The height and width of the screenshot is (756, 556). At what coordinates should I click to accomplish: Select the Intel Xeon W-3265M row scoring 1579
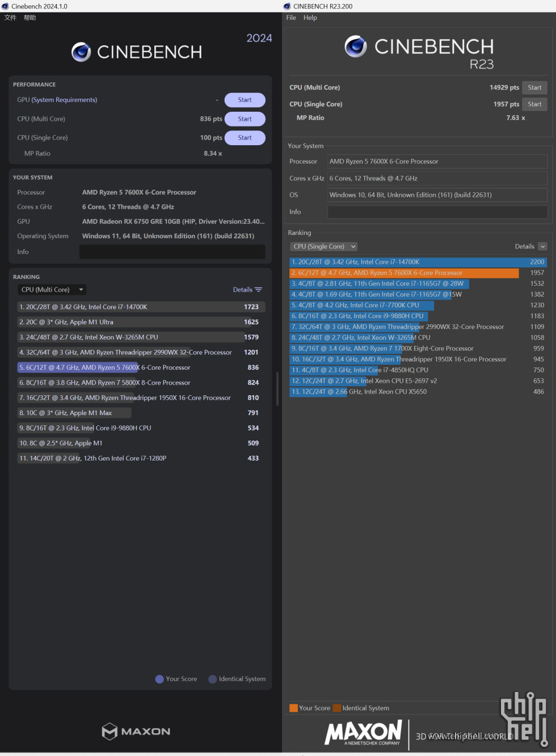[140, 337]
